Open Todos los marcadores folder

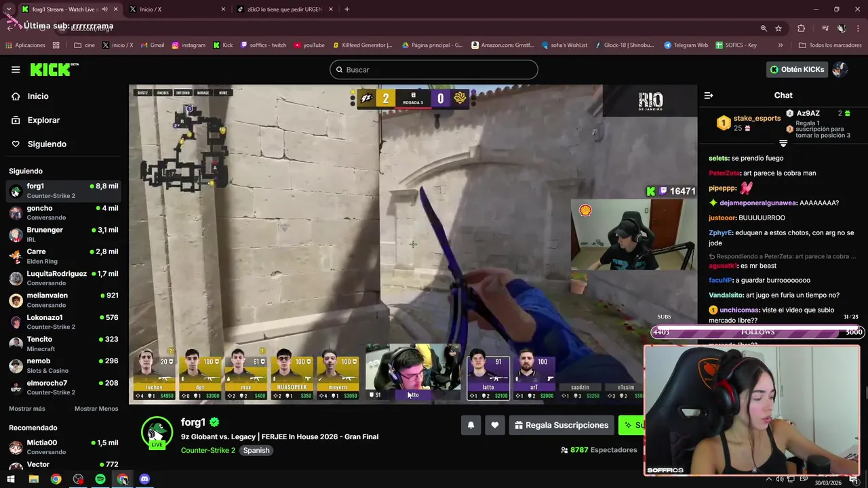tap(830, 45)
